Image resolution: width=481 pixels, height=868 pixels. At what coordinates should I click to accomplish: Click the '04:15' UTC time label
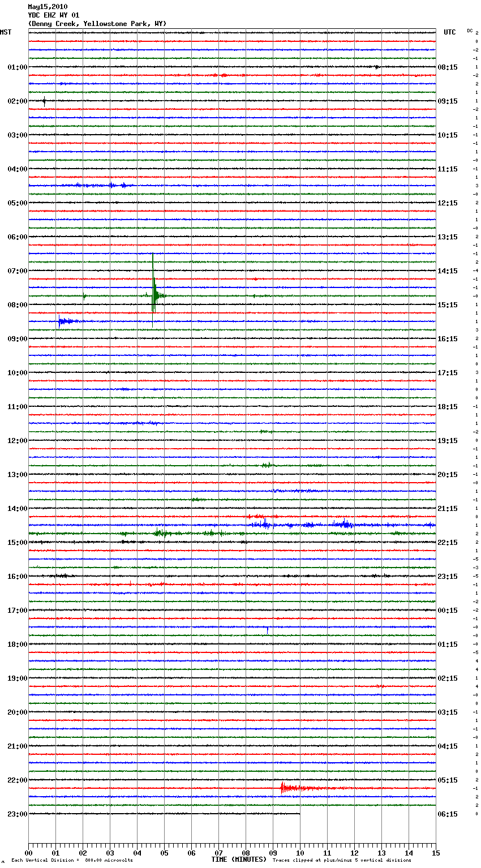tap(448, 746)
